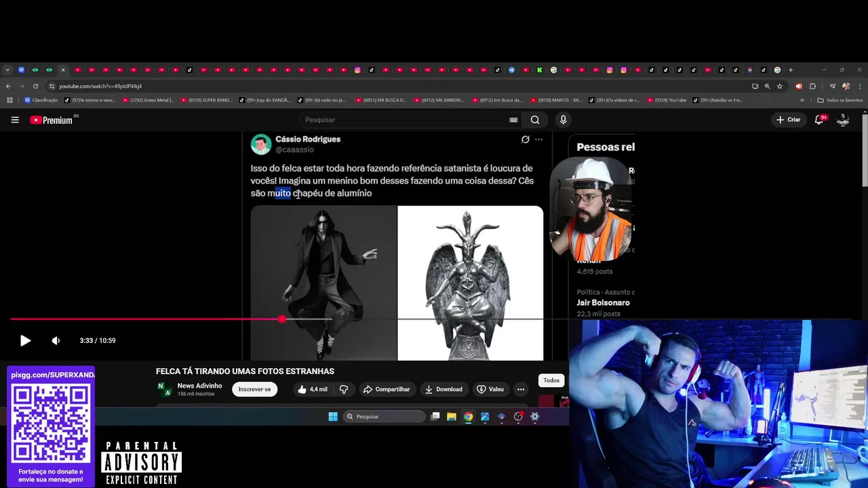Open the YouTube account avatar menu
Screen dimensions: 868x488
(x=843, y=120)
